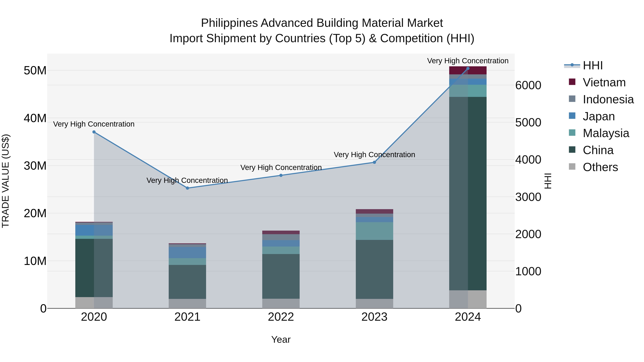
Task: Click the 2024 x-axis label
Action: click(x=468, y=317)
